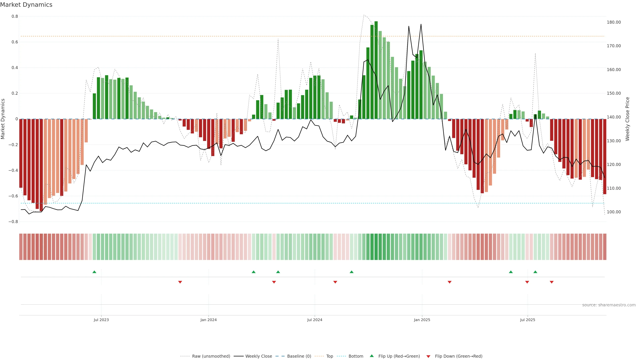Click the leftmost green flip-up triangle marker
This screenshot has height=362, width=644.
pos(94,272)
